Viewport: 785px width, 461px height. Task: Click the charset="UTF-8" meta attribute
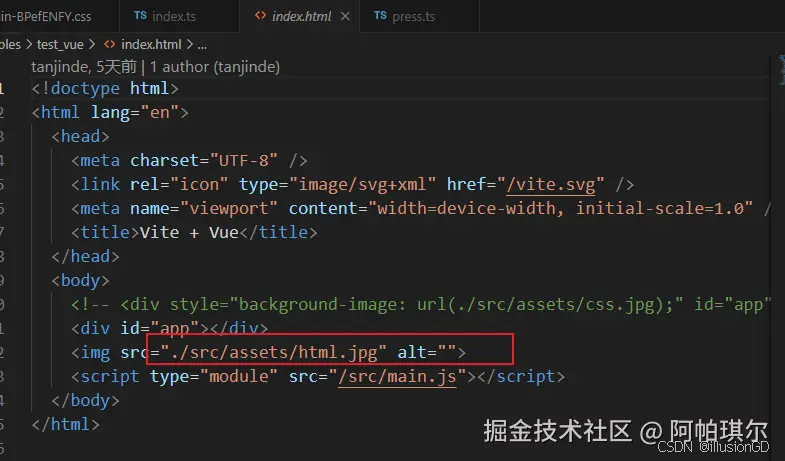[x=203, y=160]
